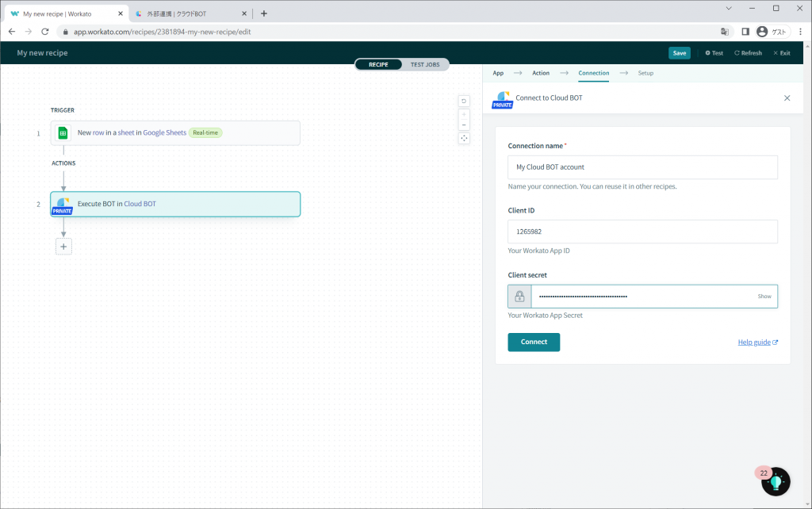Reload the current page
Viewport: 812px width, 509px height.
coord(45,32)
